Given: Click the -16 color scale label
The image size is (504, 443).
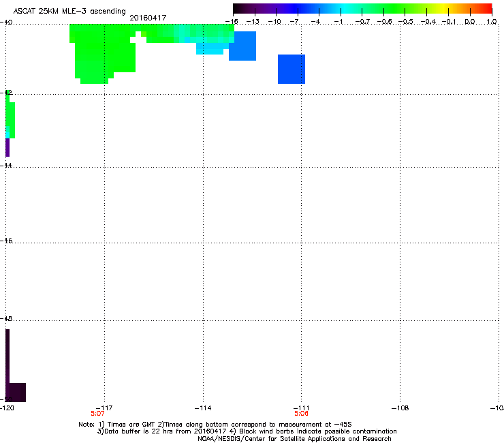Looking at the screenshot, I should tap(232, 22).
